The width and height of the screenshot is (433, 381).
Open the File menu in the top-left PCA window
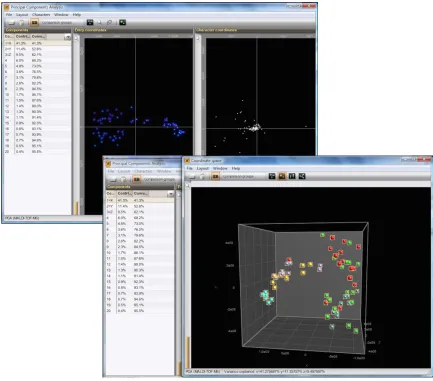pyautogui.click(x=9, y=15)
